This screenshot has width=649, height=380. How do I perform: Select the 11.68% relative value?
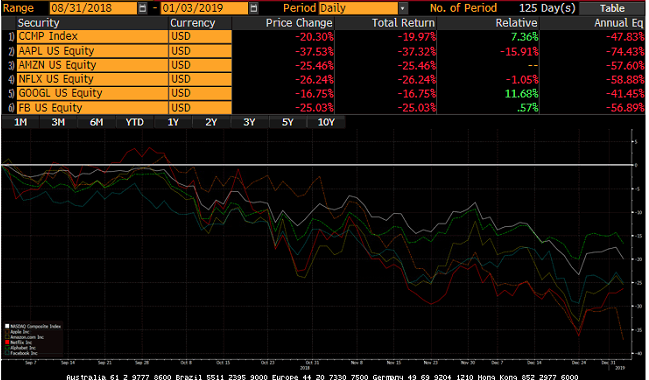[x=522, y=94]
